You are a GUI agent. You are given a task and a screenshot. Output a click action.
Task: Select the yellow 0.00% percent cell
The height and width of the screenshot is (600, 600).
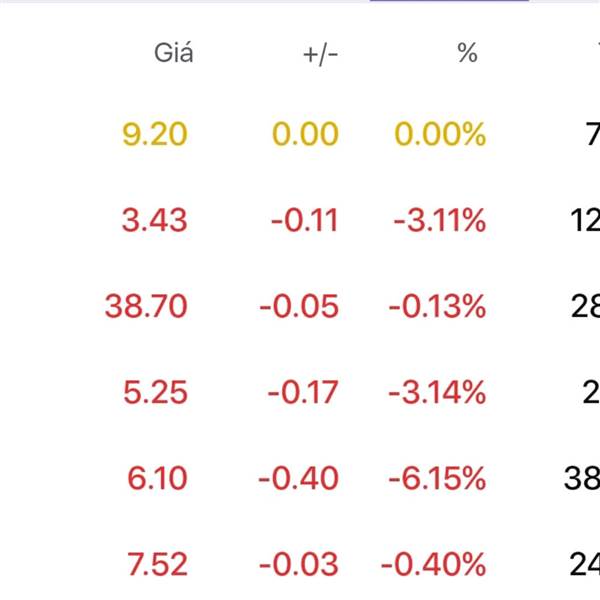[440, 134]
